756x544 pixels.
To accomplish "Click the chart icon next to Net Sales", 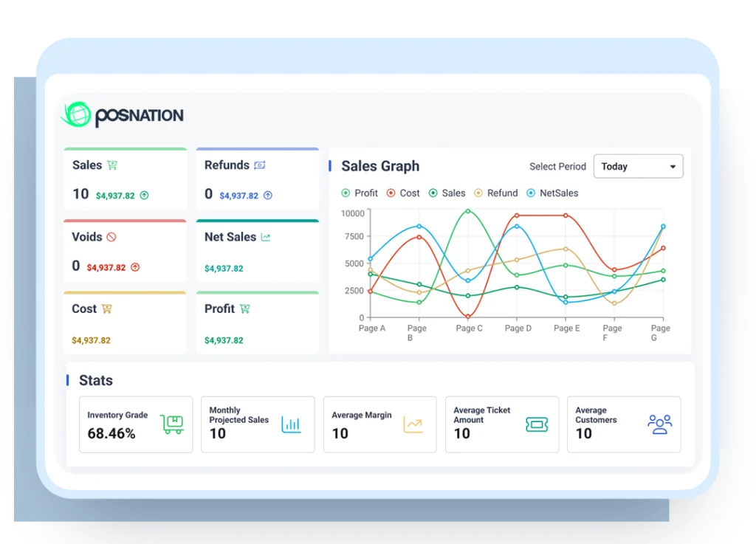I will coord(266,237).
